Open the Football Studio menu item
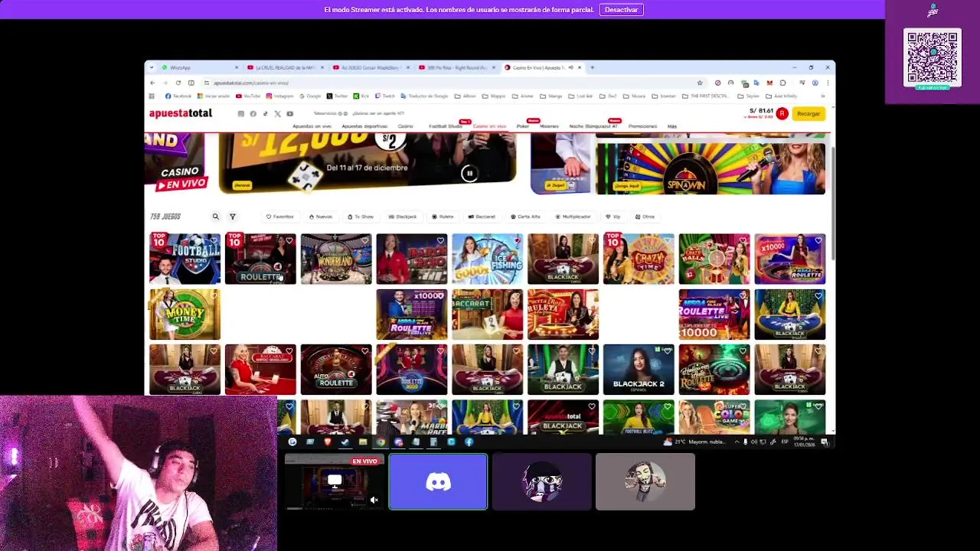The width and height of the screenshot is (980, 551). (x=446, y=126)
